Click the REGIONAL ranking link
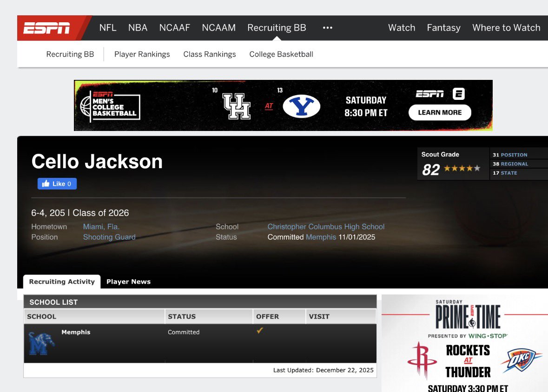 (514, 164)
